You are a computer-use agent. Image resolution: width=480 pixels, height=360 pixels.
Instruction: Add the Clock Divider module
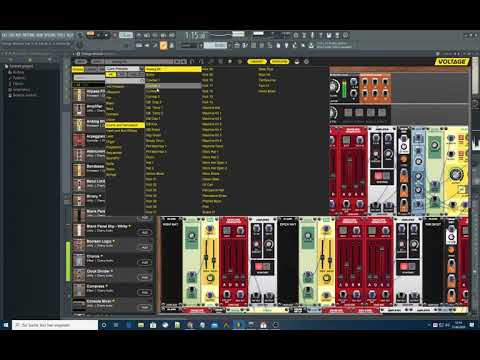[145, 277]
